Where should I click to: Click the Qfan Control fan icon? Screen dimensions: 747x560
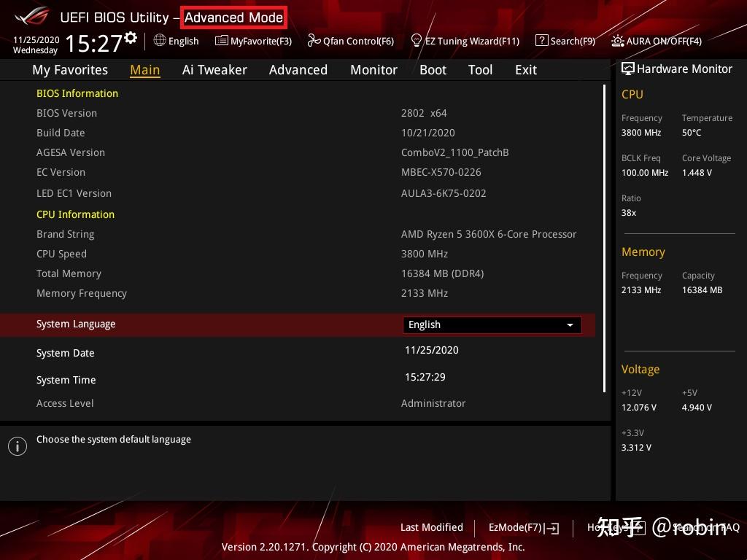click(314, 41)
